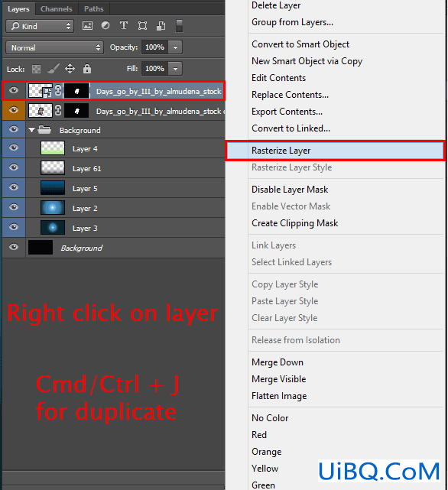Select the Layer 2 thumbnail
The image size is (448, 490).
coord(53,208)
